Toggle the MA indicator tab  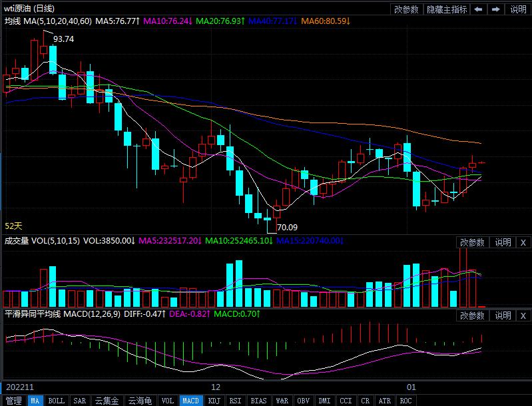(x=35, y=401)
